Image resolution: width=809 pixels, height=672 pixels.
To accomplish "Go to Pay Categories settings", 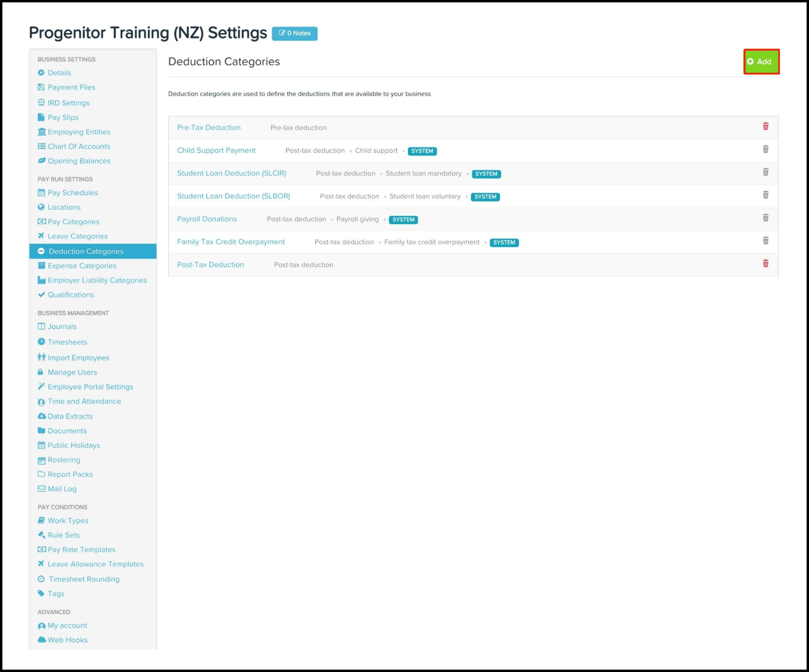I will [73, 222].
